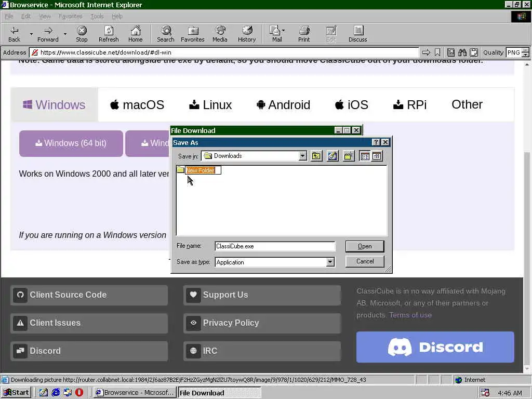Click the bookmarks book icon in address row
Screen dimensions: 532x399
coord(451,52)
